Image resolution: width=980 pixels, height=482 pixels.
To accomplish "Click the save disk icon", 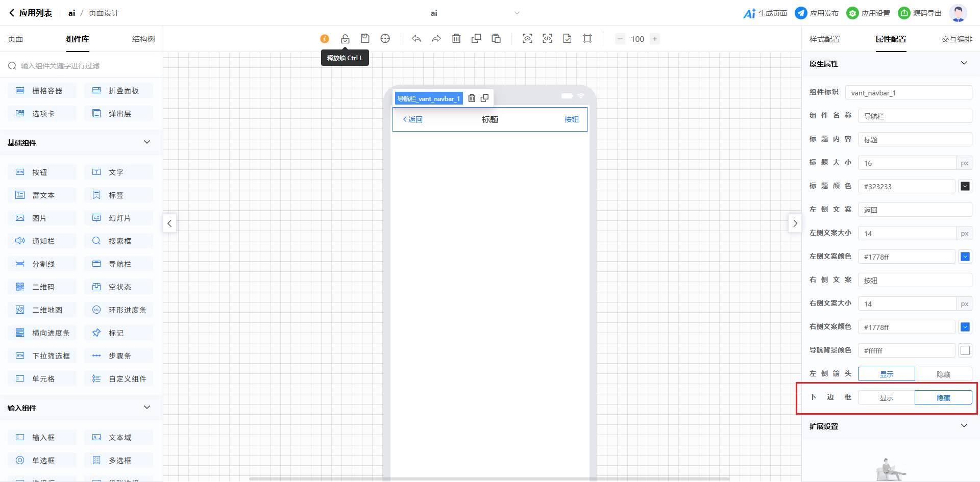I will (365, 39).
